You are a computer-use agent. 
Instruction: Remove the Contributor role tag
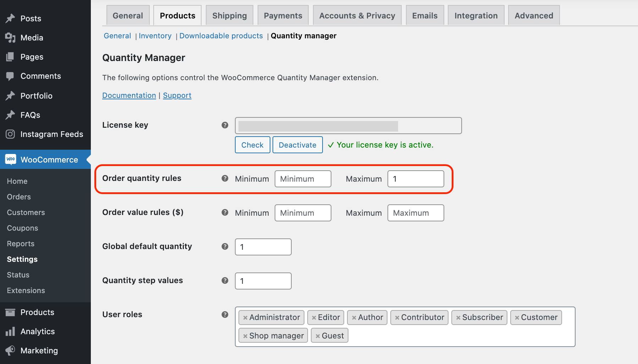coord(397,318)
